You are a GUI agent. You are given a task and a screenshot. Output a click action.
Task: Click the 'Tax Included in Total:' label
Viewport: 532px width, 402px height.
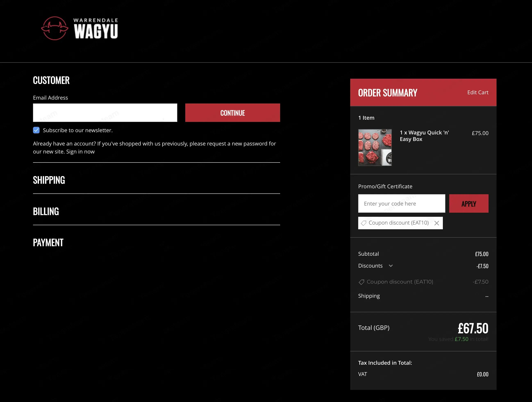click(x=385, y=363)
